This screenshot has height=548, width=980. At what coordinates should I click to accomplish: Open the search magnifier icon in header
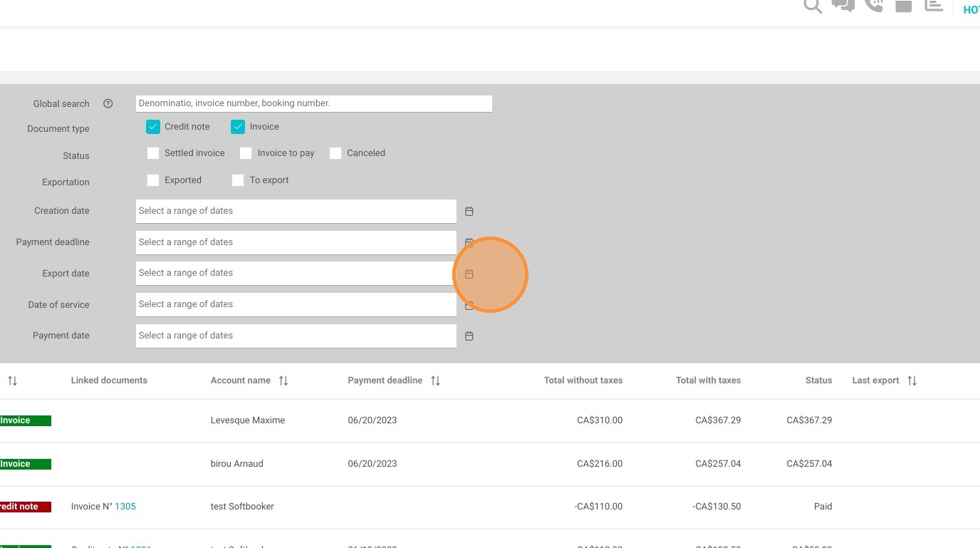tap(813, 6)
